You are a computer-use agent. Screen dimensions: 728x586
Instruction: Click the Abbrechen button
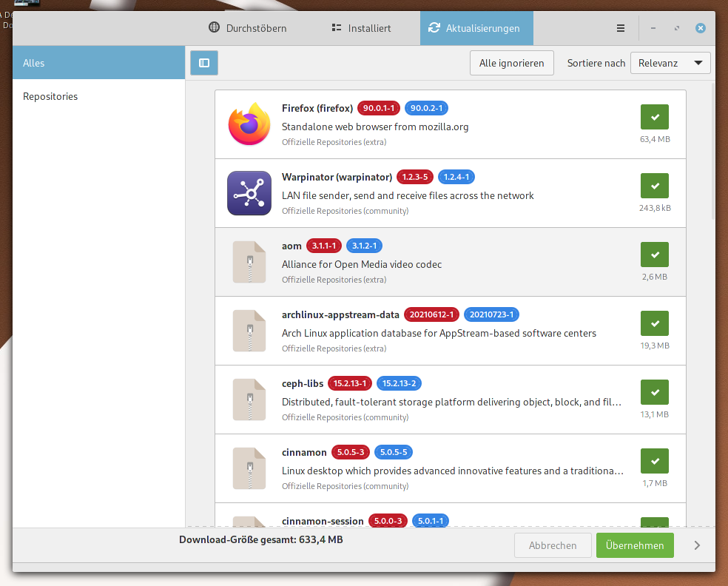click(553, 545)
